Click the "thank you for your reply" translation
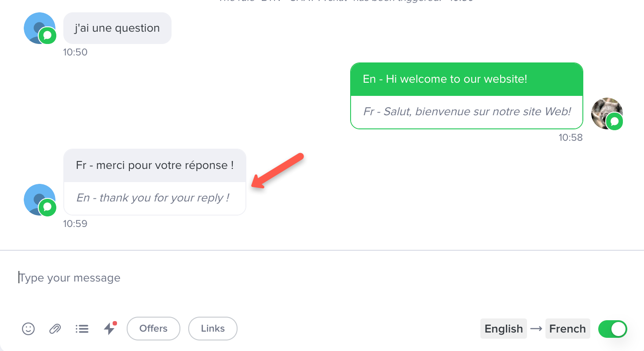The image size is (644, 351). coord(153,198)
